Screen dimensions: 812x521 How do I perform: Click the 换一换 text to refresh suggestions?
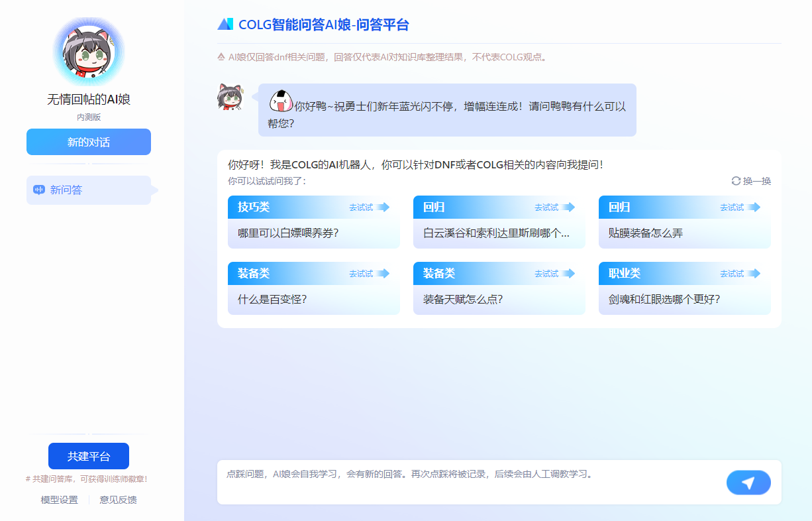point(757,181)
